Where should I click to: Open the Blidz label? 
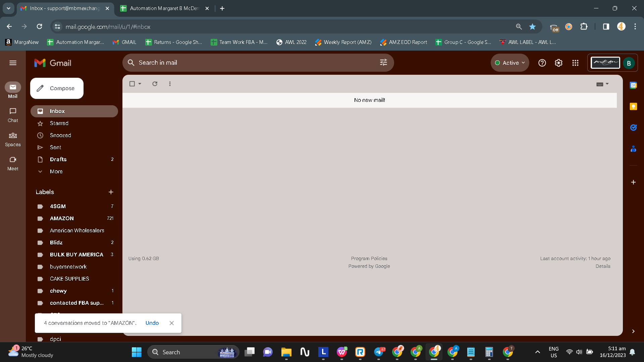click(74, 243)
